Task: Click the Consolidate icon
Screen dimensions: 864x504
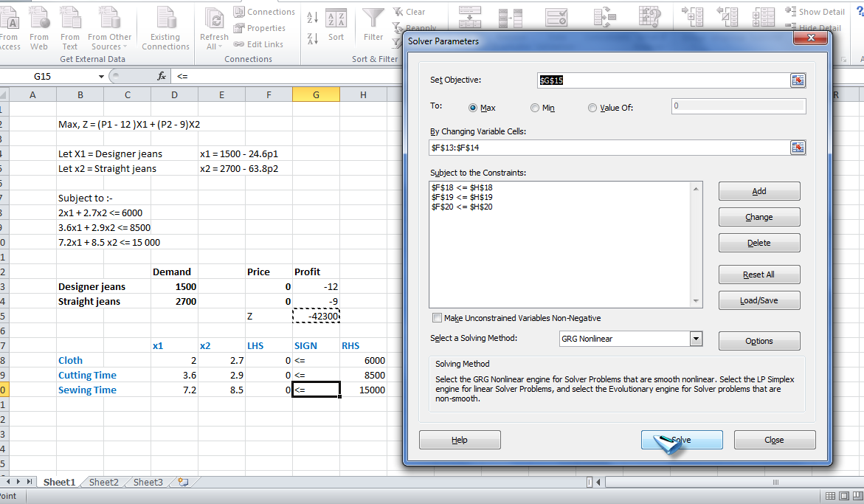Action: pyautogui.click(x=604, y=18)
